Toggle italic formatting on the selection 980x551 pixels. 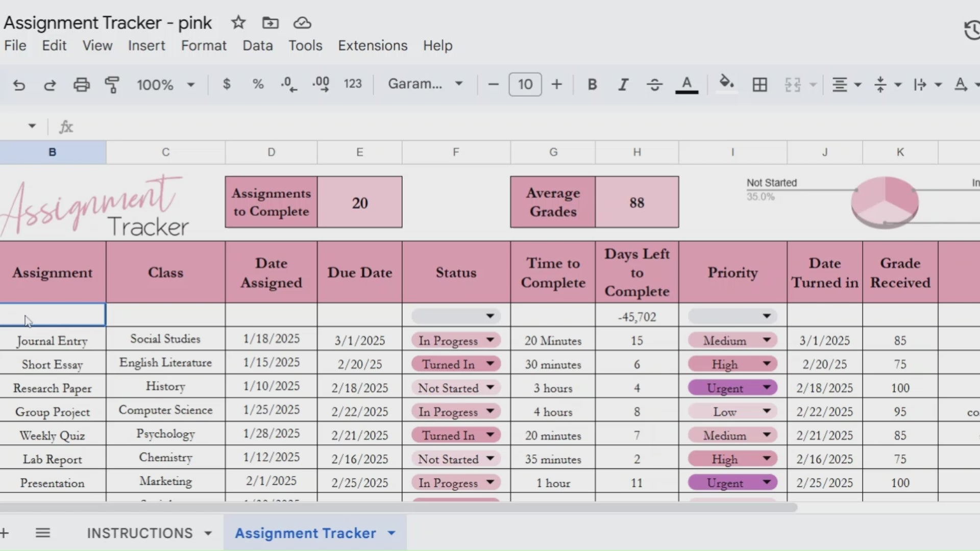pos(623,84)
